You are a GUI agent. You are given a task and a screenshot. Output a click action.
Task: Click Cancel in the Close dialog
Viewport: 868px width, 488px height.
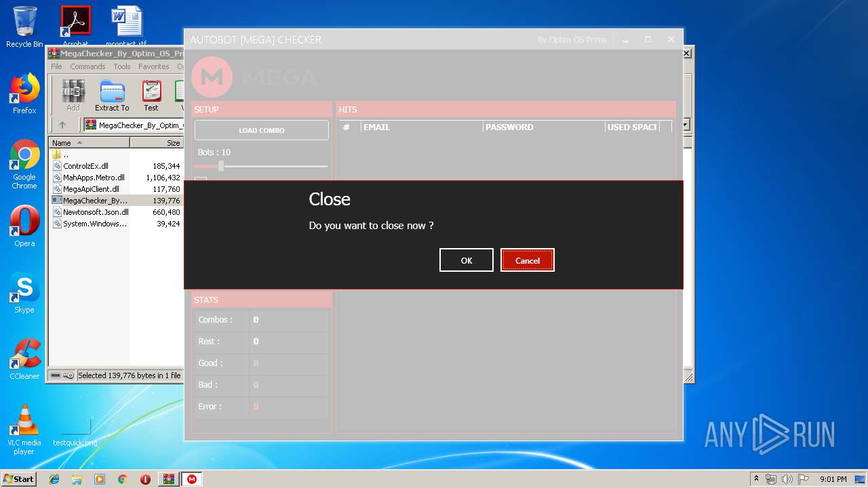point(528,260)
